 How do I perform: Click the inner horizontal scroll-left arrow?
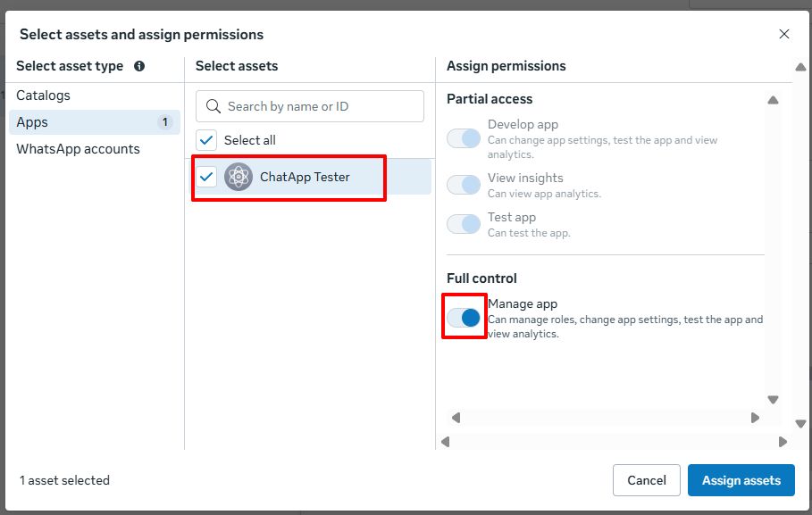tap(456, 418)
